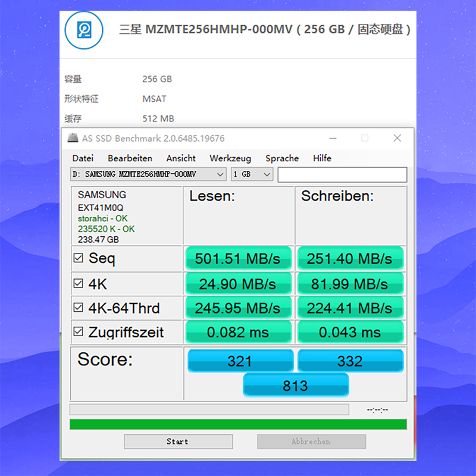Open the Bearbeiten menu
Screen dimensions: 476x476
130,158
